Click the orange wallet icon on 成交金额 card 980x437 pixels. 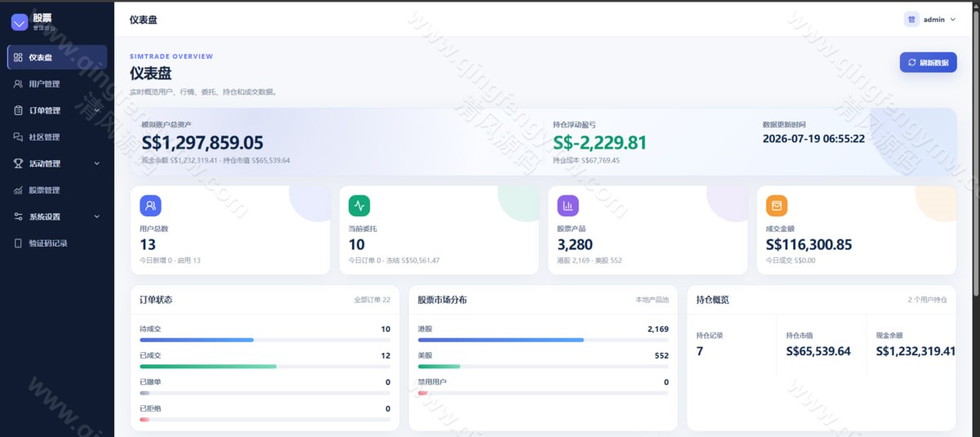(777, 205)
